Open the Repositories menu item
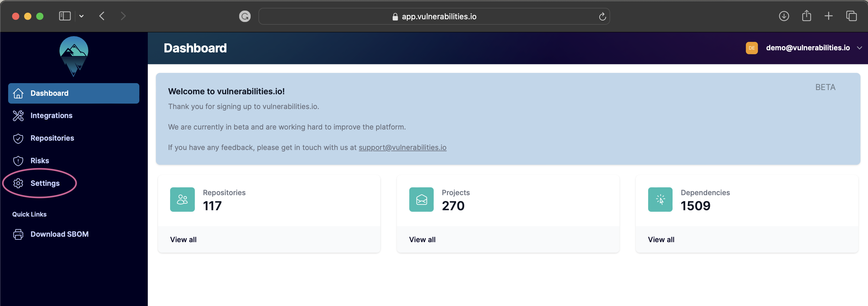 pos(74,138)
